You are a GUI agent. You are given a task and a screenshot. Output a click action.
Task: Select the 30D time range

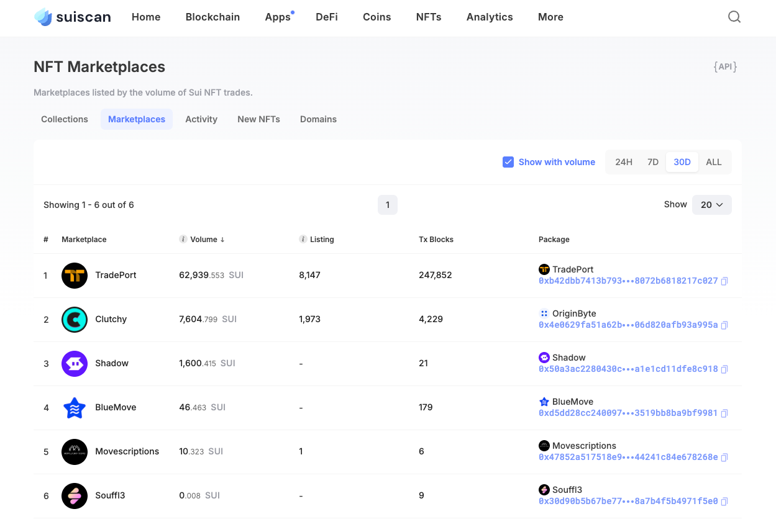coord(682,162)
